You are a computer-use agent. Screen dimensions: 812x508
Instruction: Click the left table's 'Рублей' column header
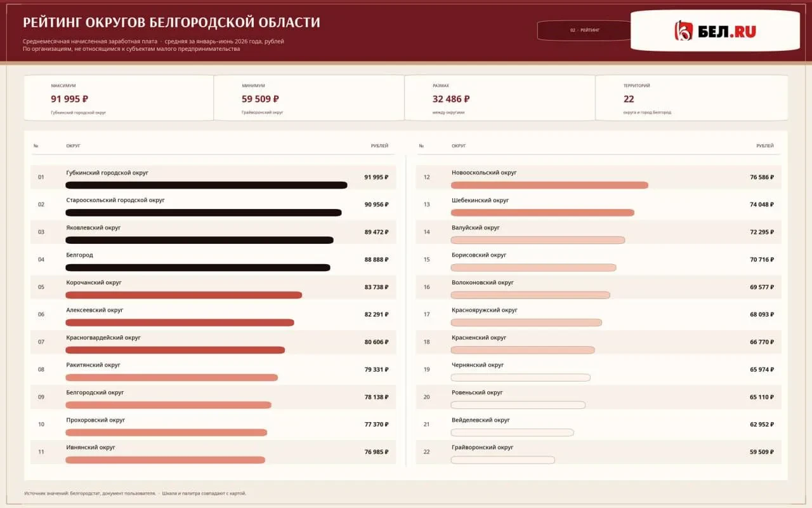(379, 146)
